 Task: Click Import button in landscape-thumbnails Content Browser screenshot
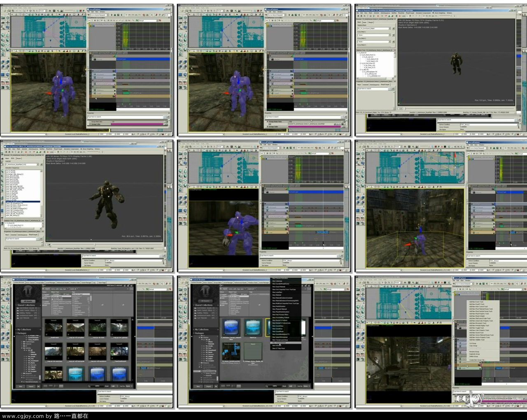coord(31,386)
